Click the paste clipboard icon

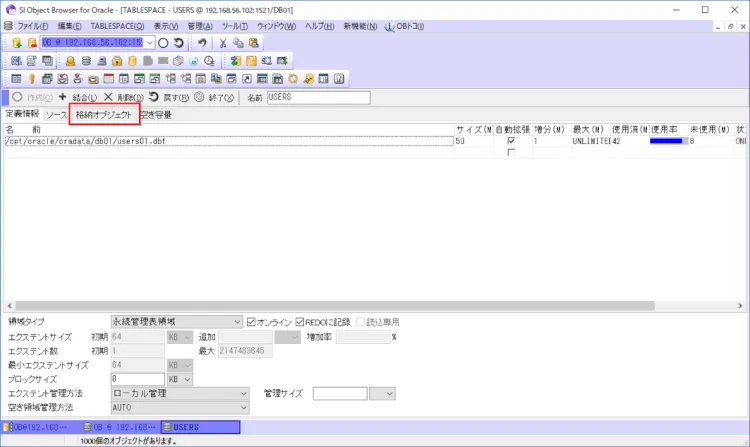[254, 43]
